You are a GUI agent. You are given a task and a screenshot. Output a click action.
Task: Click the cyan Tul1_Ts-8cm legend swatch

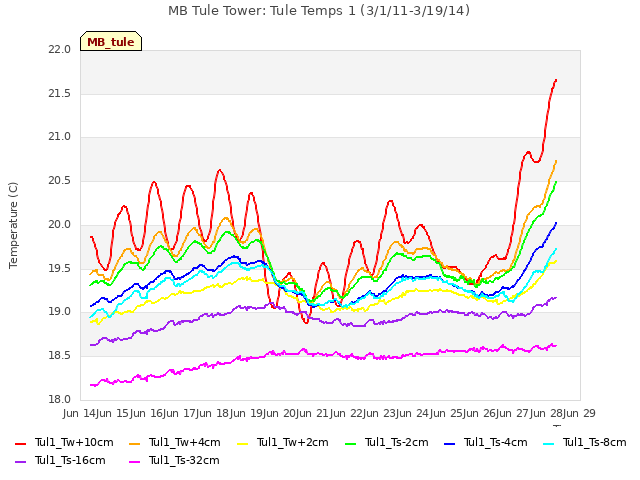(549, 443)
